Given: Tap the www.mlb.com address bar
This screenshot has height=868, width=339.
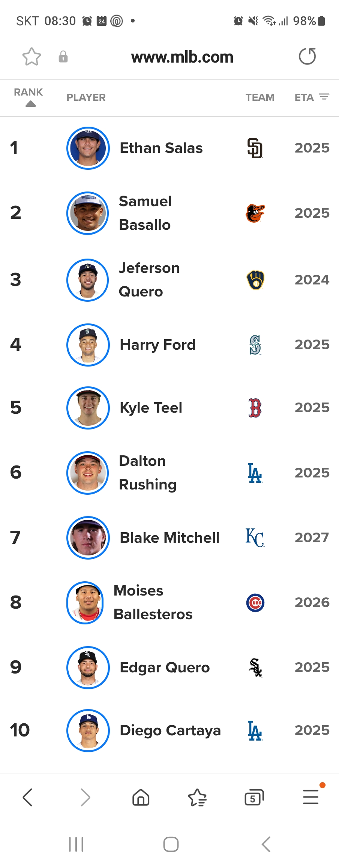Looking at the screenshot, I should pos(182,57).
